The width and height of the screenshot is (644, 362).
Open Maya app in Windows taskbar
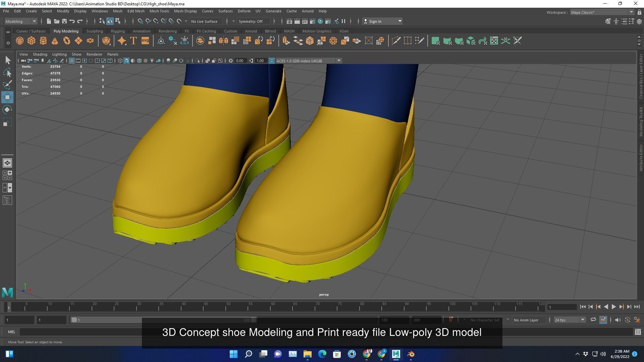[x=396, y=354]
